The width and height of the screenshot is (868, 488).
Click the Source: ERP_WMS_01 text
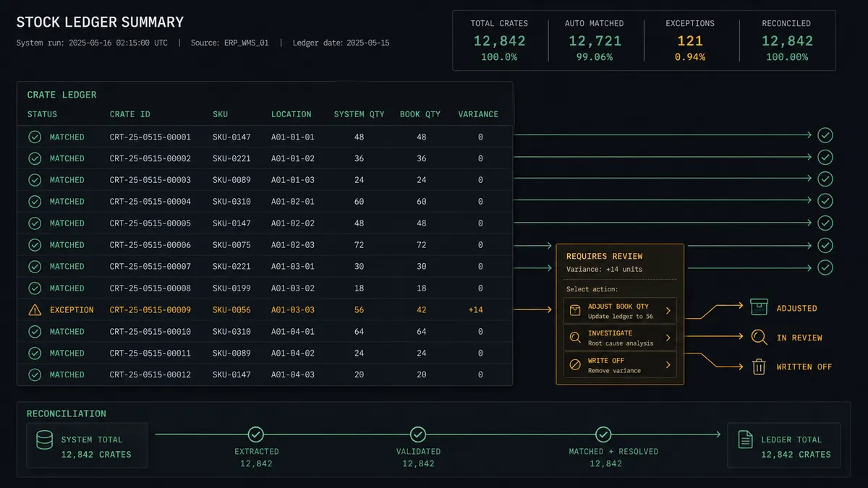pyautogui.click(x=229, y=43)
